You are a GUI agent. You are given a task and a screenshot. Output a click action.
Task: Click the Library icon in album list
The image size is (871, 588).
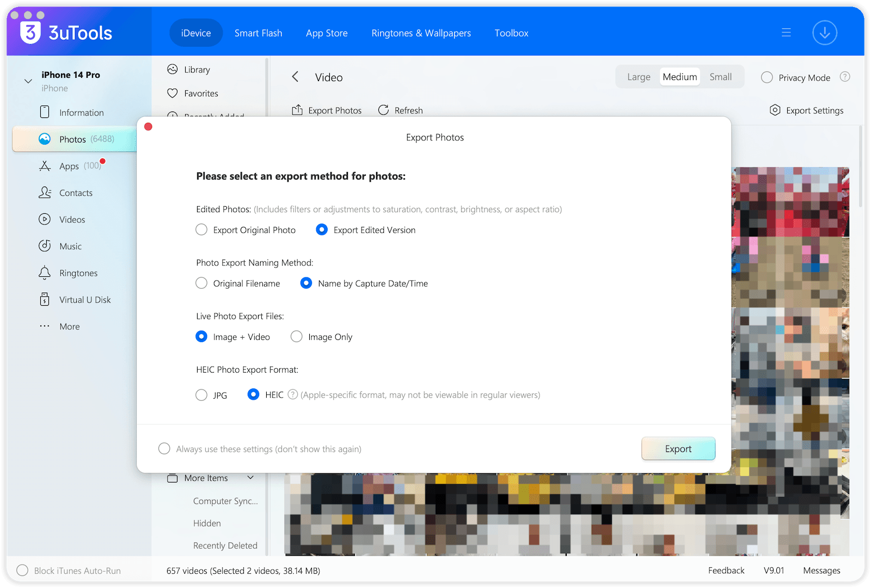coord(173,69)
